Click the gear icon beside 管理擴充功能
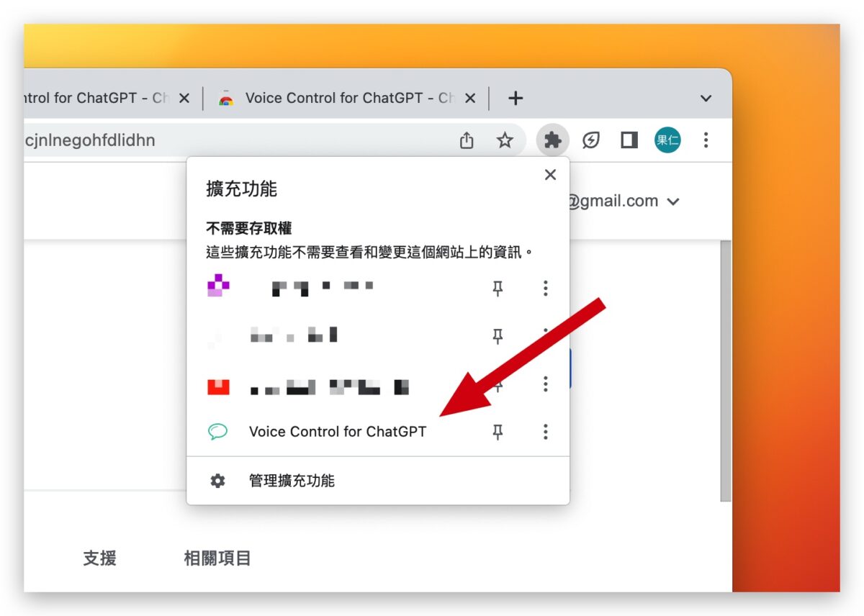 [217, 481]
